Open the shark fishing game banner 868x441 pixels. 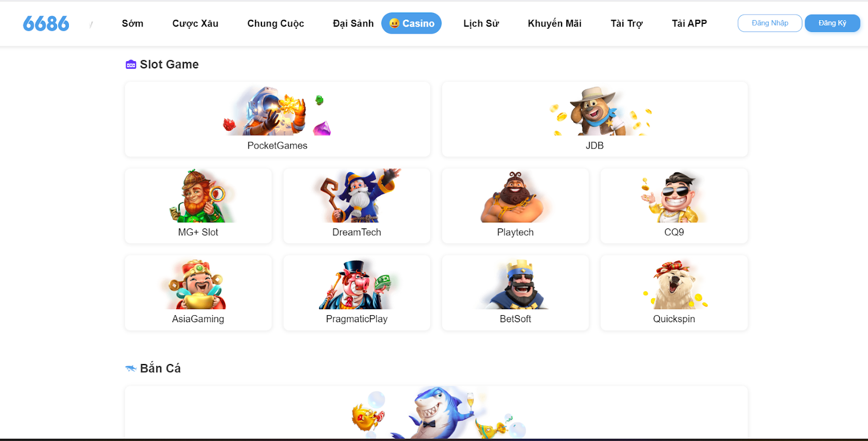(436, 412)
